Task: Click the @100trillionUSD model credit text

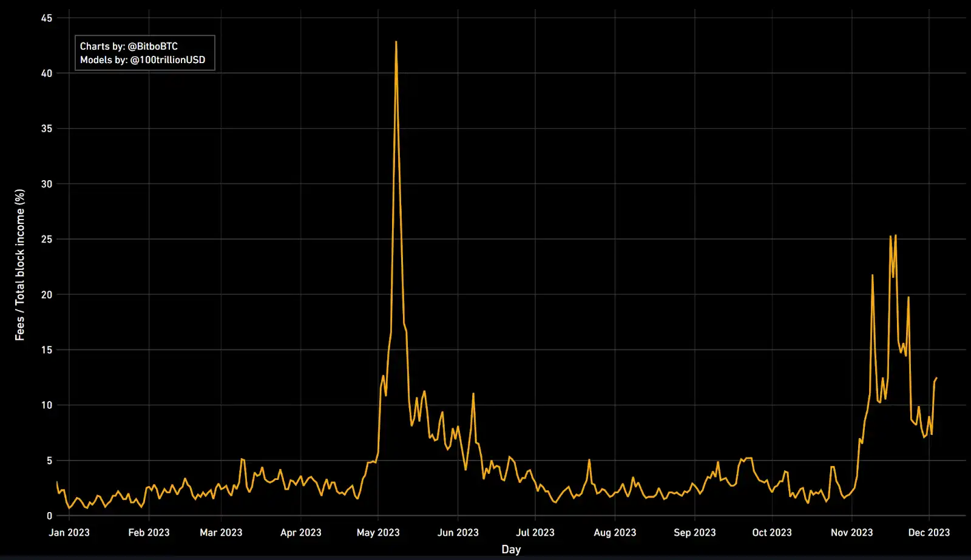Action: [x=143, y=59]
